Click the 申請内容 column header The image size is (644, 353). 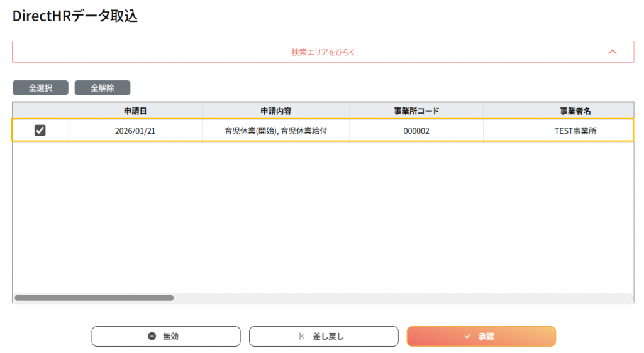coord(275,111)
